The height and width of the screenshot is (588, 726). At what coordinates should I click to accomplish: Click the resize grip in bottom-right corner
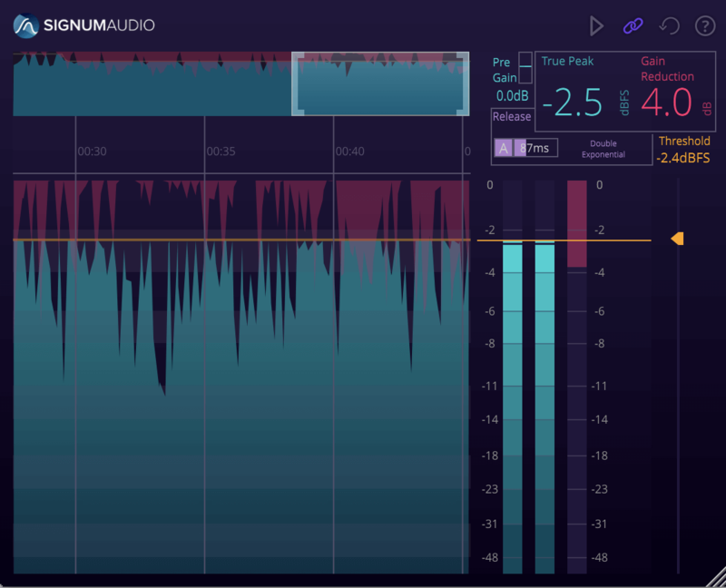tap(717, 579)
